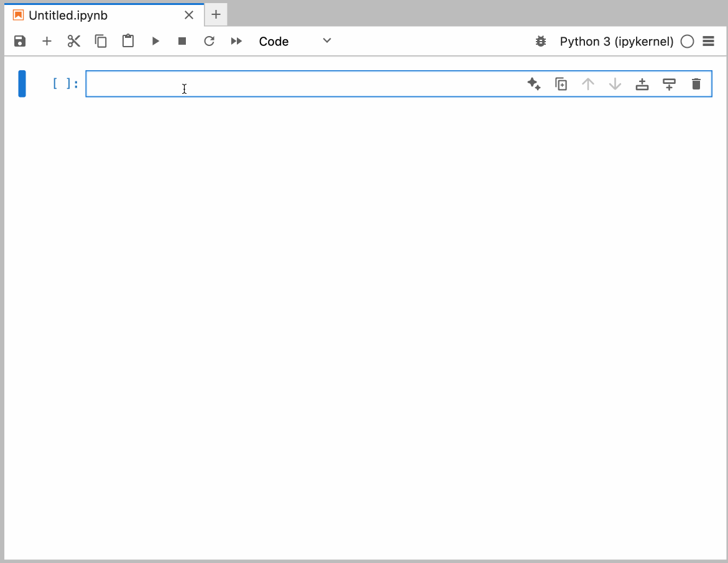Viewport: 728px width, 563px height.
Task: Duplicate the current cell
Action: [560, 83]
